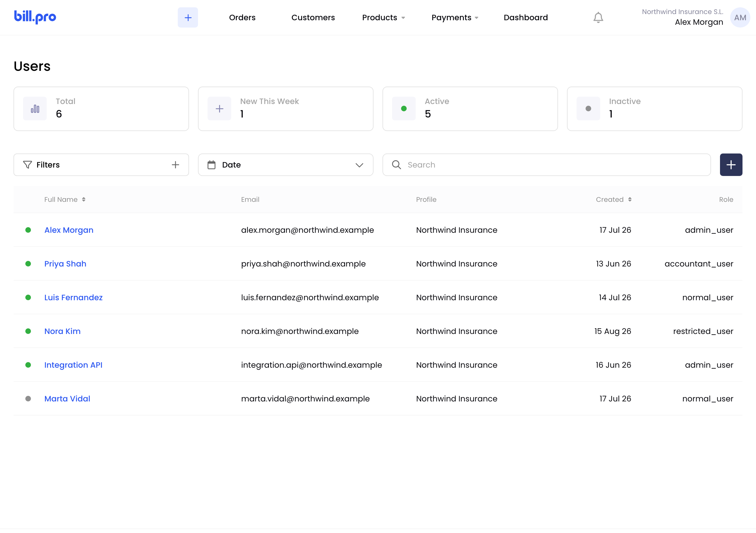Open Marta Vidal user link
This screenshot has width=756, height=533.
[x=67, y=398]
